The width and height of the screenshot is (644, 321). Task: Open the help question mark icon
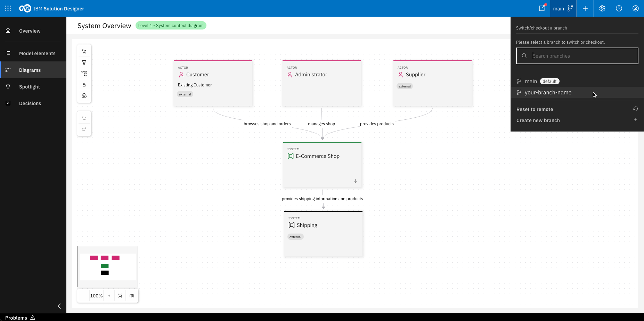(619, 8)
